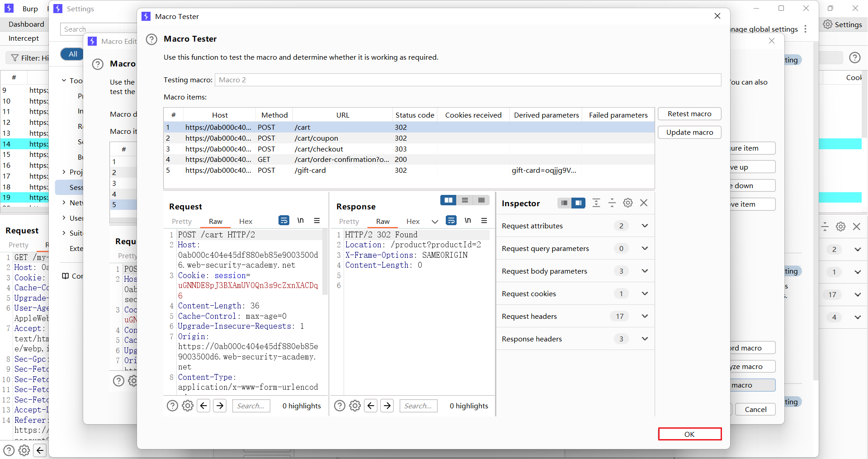Click Cancel in Macro Editor window
868x459 pixels.
coord(755,409)
